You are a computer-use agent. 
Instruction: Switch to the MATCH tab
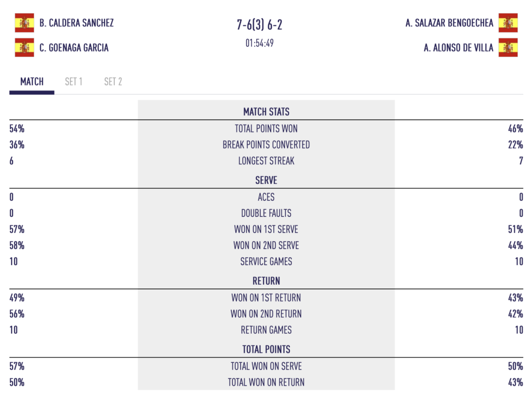pos(32,82)
